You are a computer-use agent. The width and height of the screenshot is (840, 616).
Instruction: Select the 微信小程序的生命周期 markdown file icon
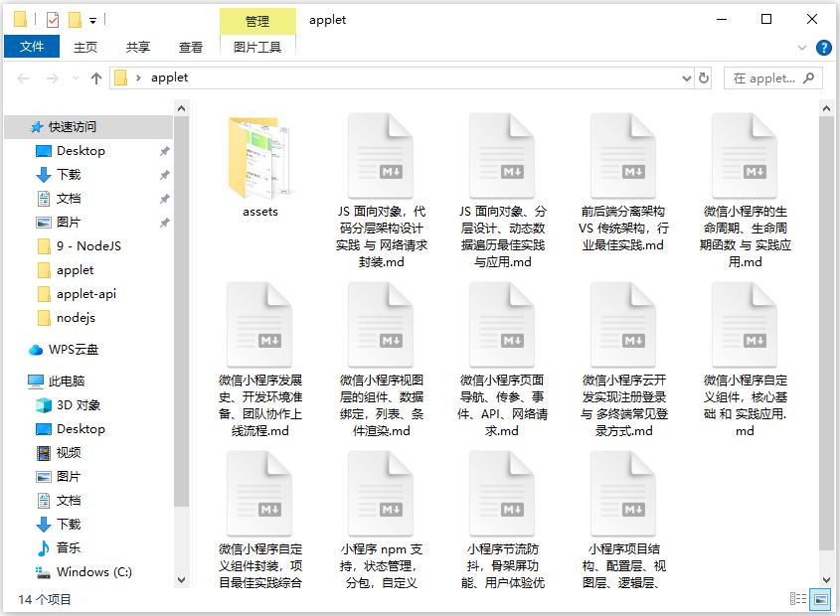(x=745, y=156)
